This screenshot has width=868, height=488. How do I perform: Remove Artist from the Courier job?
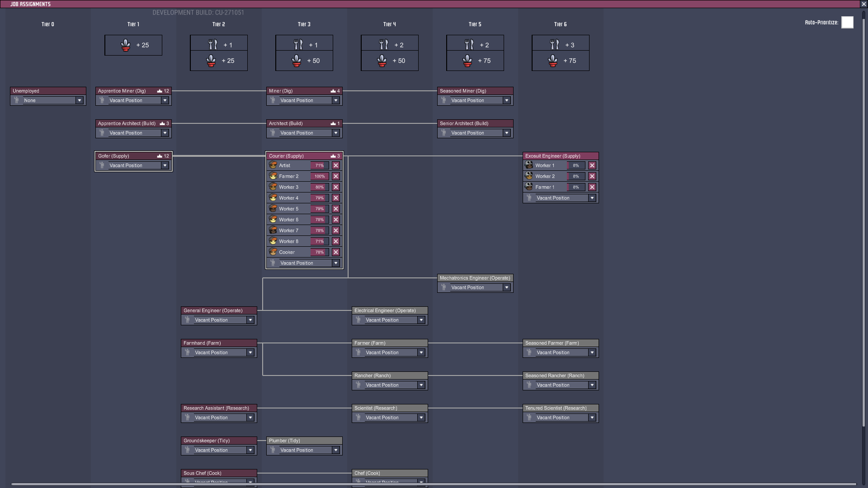(x=336, y=165)
